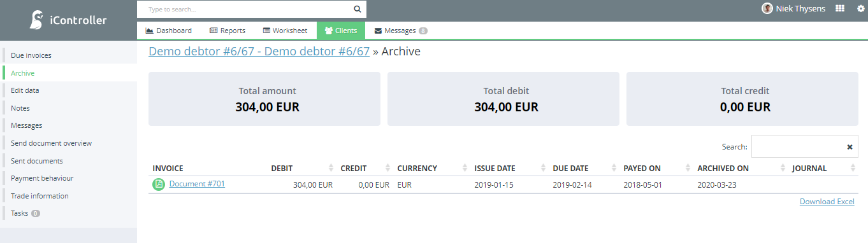868x243 pixels.
Task: Focus the table Search input field
Action: pyautogui.click(x=804, y=146)
